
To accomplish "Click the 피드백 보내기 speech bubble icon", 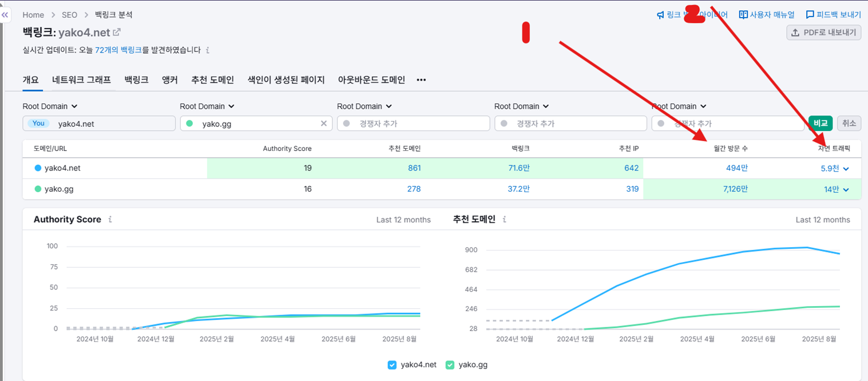I will pos(810,14).
